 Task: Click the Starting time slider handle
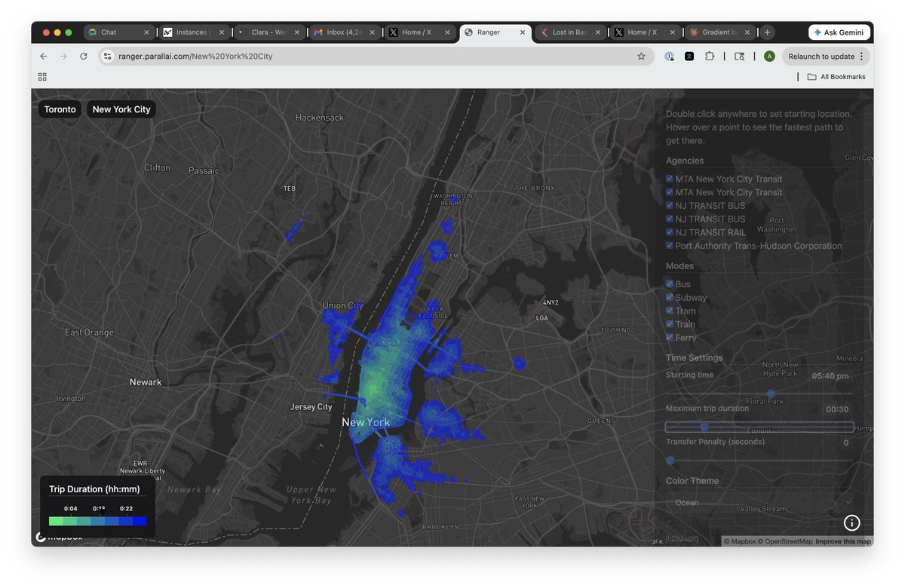coord(771,394)
